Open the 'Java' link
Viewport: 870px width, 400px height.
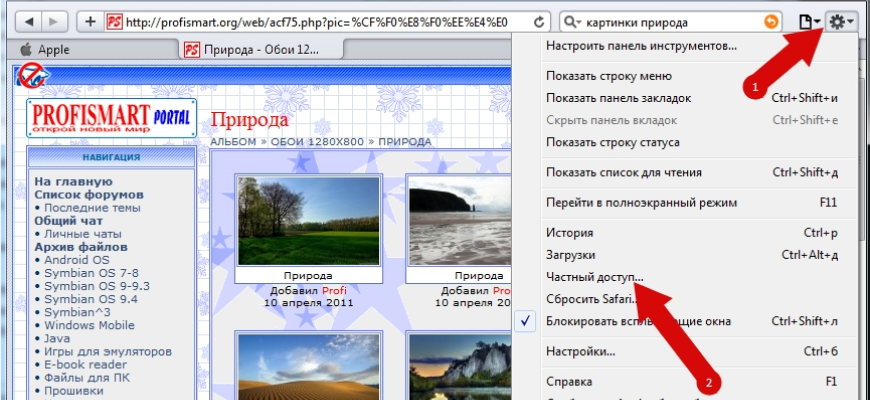coord(56,338)
